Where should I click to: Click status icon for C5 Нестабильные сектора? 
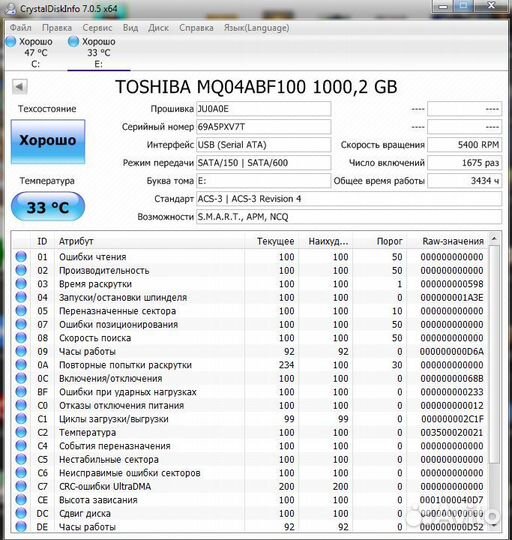click(21, 459)
